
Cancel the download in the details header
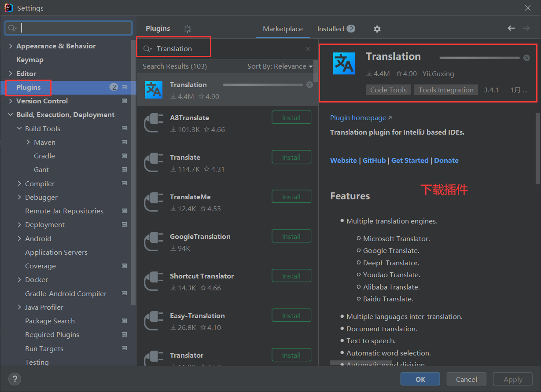tap(526, 58)
